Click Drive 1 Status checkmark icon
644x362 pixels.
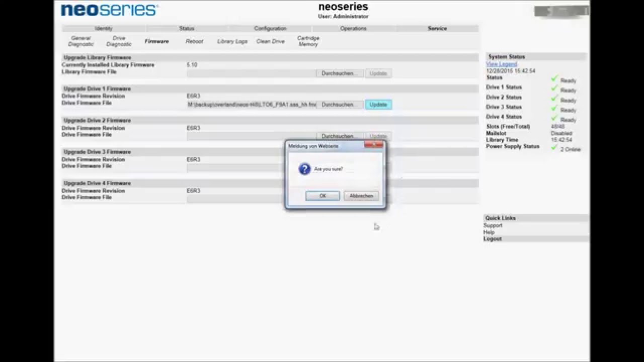point(555,88)
